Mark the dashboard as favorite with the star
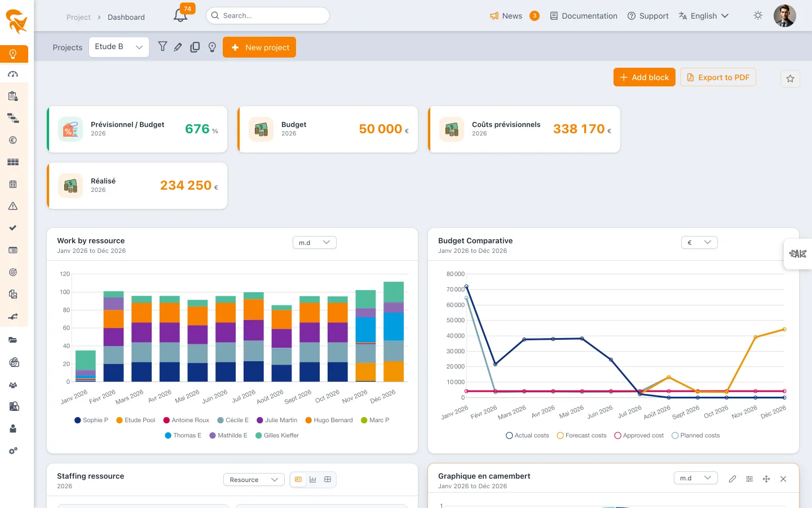Screen dimensions: 812x508 pyautogui.click(x=790, y=78)
